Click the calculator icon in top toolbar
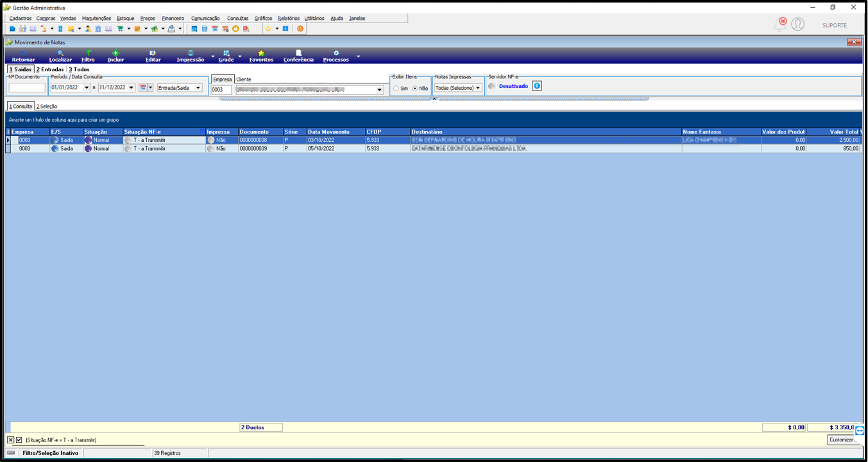The width and height of the screenshot is (868, 462). coord(205,29)
